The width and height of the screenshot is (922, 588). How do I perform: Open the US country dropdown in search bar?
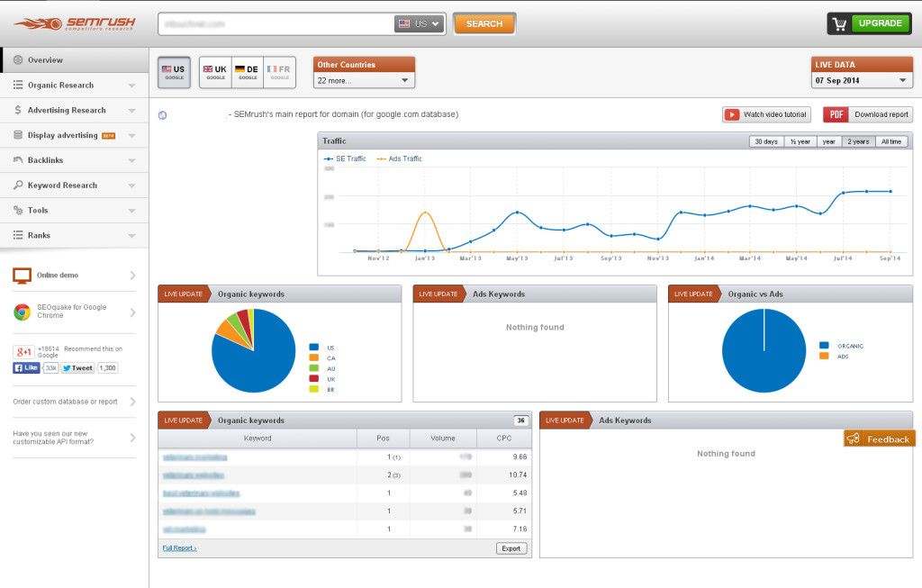click(420, 24)
